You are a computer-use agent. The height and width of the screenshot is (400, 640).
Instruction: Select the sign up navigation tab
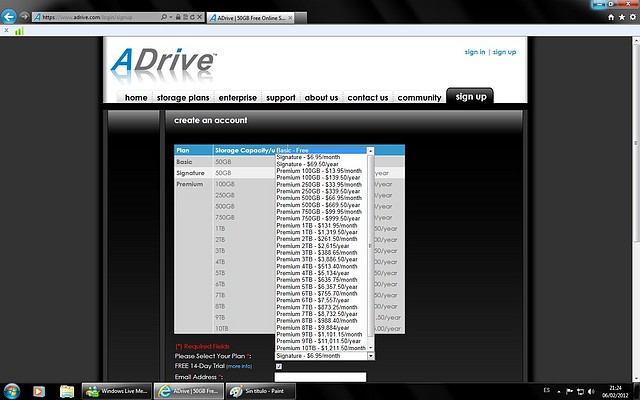click(470, 96)
